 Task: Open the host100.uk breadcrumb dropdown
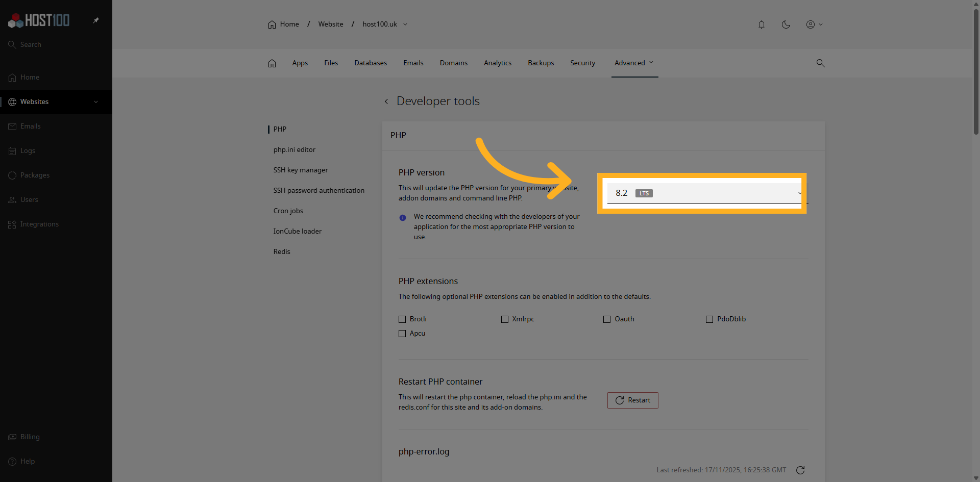[x=385, y=24]
